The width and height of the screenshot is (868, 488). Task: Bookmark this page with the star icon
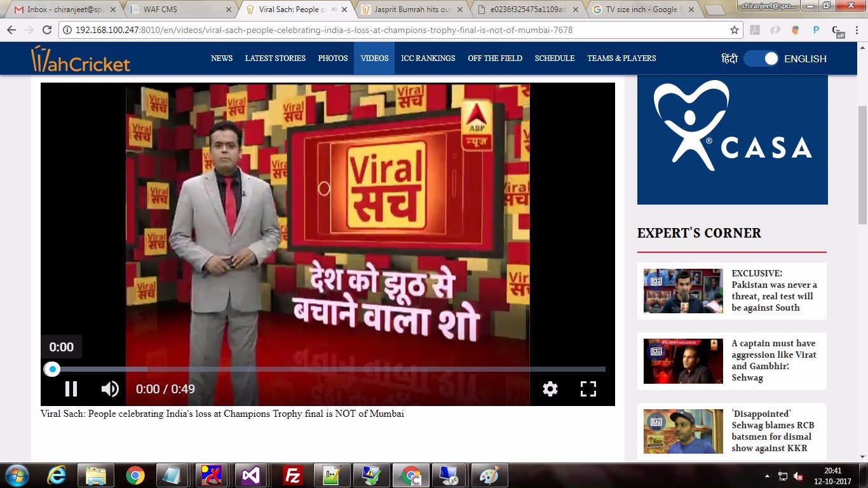pyautogui.click(x=734, y=29)
